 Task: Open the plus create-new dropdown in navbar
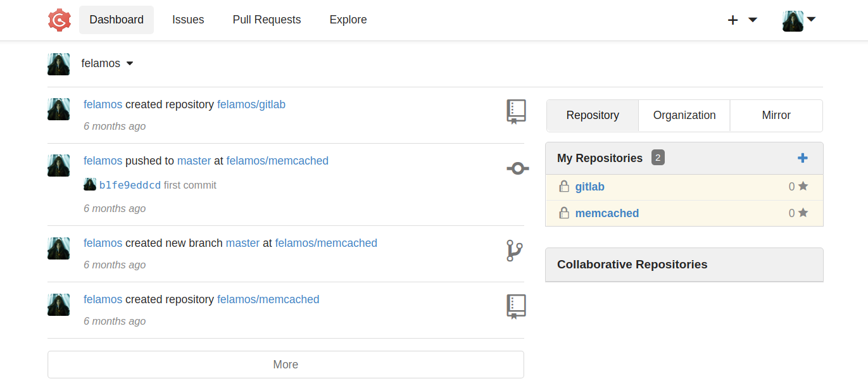(x=741, y=20)
